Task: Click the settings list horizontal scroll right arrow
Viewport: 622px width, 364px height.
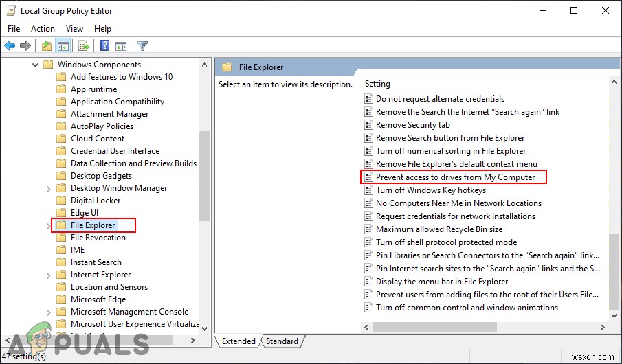Action: click(x=603, y=328)
